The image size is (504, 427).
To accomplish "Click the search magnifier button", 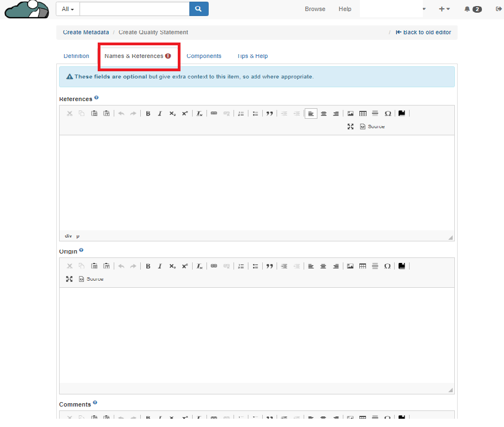I will click(x=199, y=9).
